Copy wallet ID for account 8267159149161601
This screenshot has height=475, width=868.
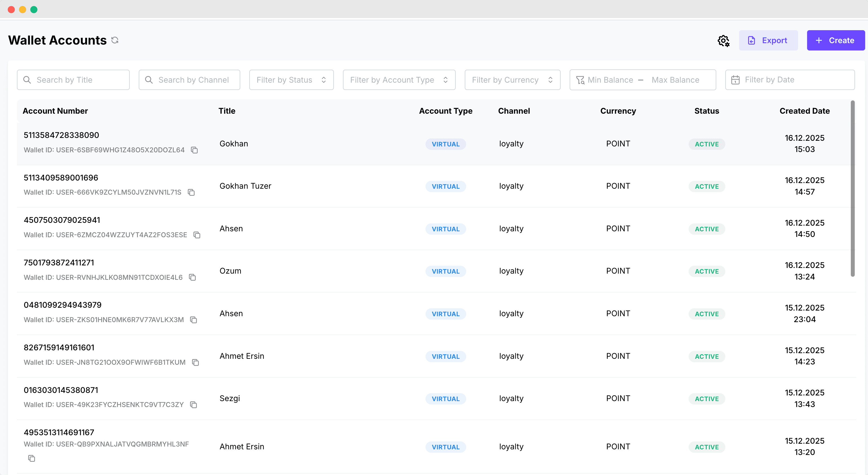[195, 362]
